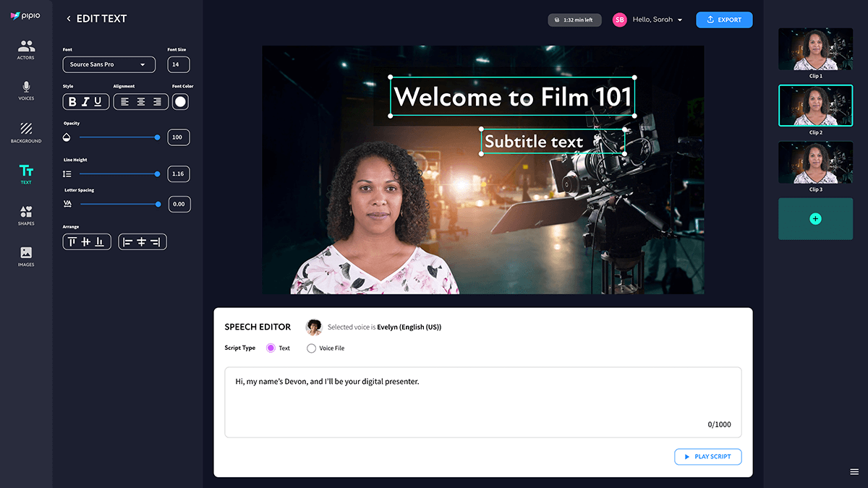Play the script with Play Script button

(707, 456)
